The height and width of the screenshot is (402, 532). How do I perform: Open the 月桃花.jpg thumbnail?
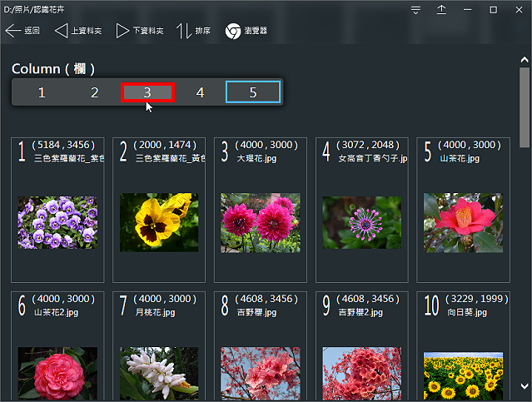point(159,374)
